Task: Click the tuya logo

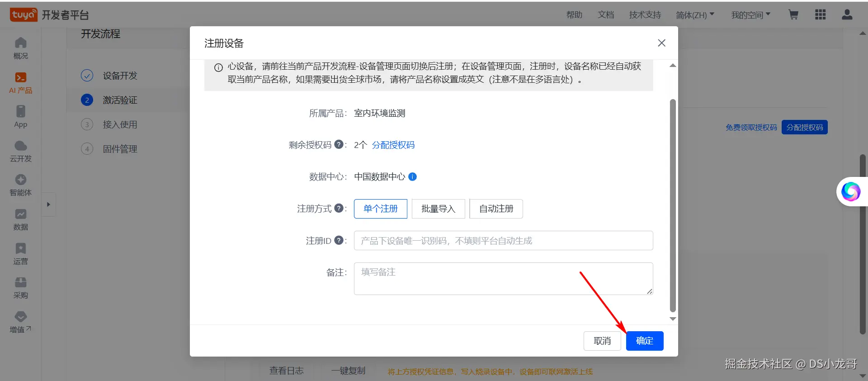Action: click(x=24, y=15)
